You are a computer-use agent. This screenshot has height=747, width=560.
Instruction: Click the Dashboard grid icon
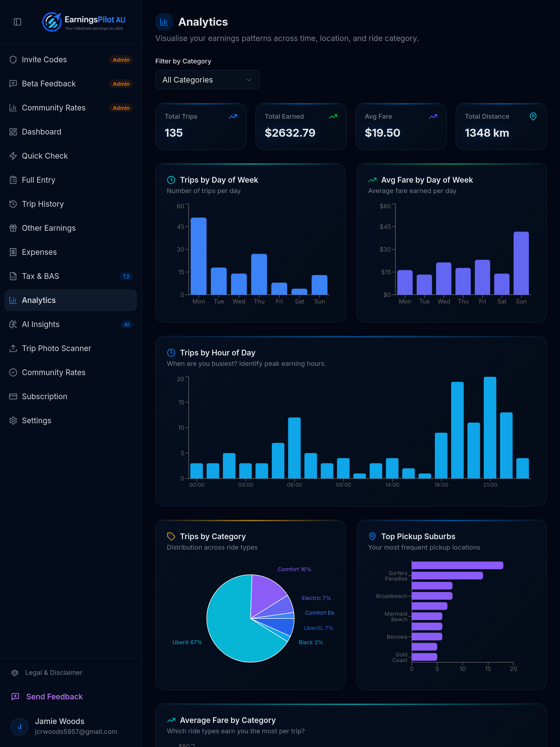coord(13,132)
